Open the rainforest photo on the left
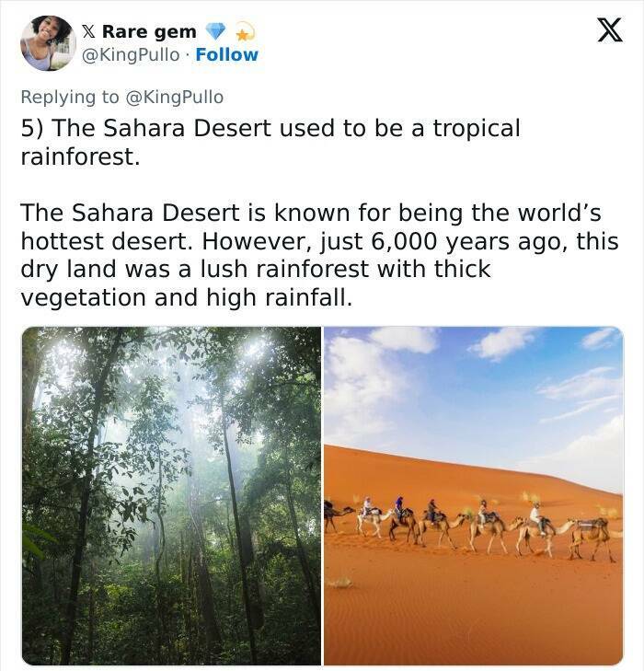This screenshot has height=671, width=644. click(171, 495)
